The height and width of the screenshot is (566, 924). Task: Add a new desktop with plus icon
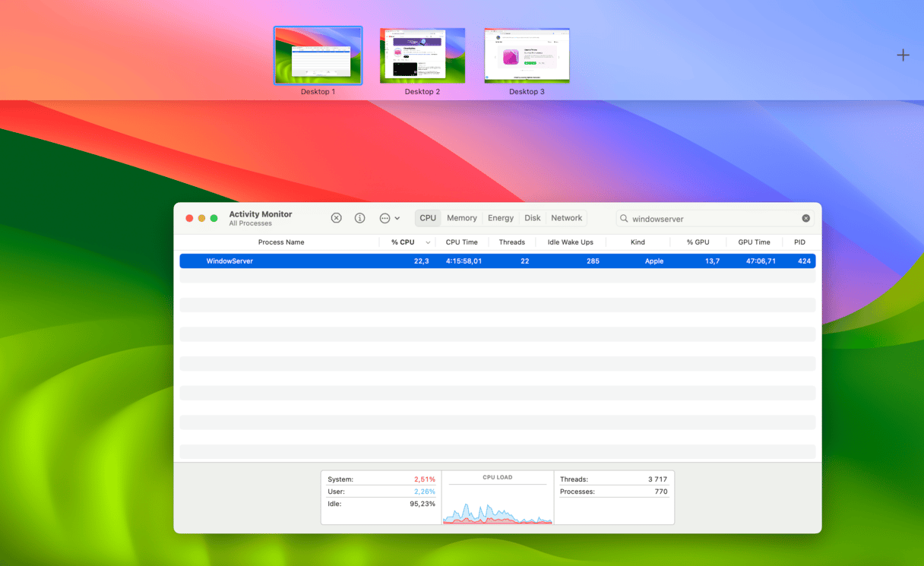coord(903,55)
